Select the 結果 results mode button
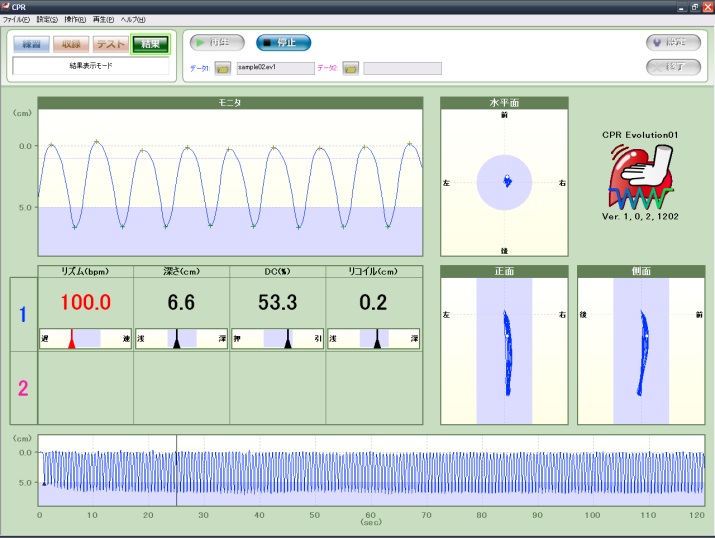Viewport: 715px width, 538px height. [150, 43]
